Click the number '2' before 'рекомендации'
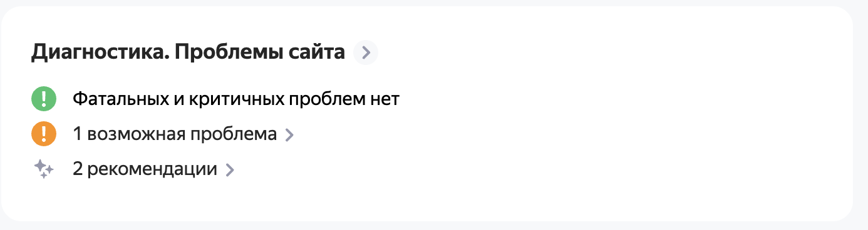 (78, 169)
